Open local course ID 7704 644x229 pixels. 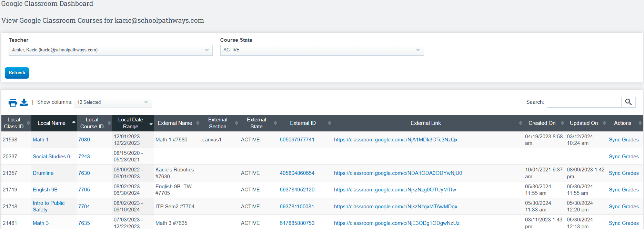click(x=84, y=207)
